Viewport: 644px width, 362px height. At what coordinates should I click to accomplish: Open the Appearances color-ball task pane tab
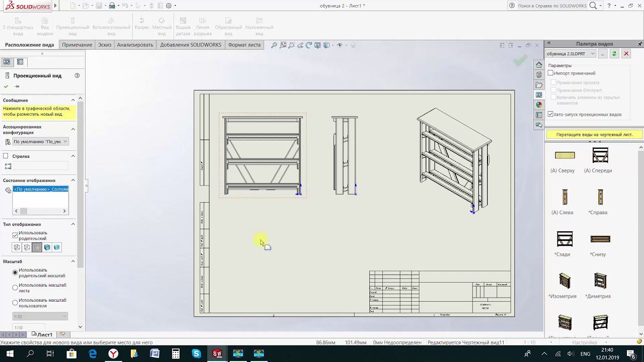pyautogui.click(x=539, y=105)
